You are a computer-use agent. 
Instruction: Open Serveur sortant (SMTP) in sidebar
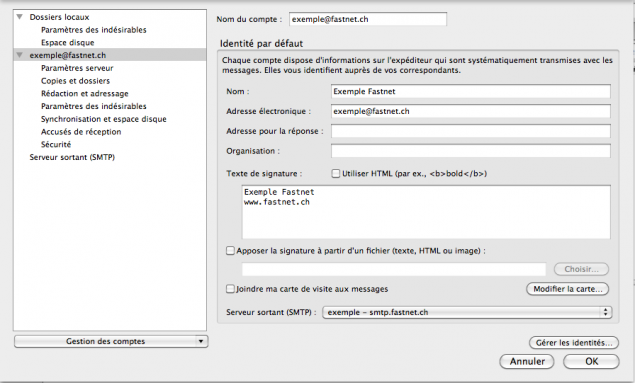click(72, 157)
